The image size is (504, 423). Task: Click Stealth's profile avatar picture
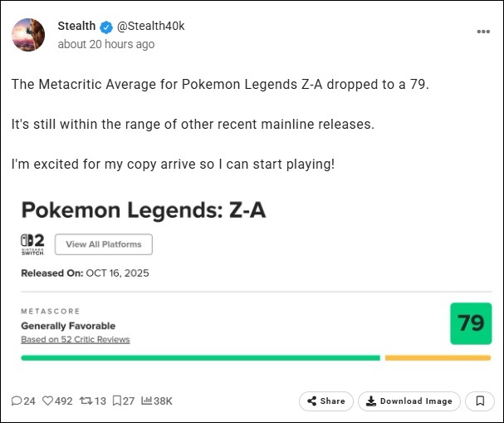point(28,34)
